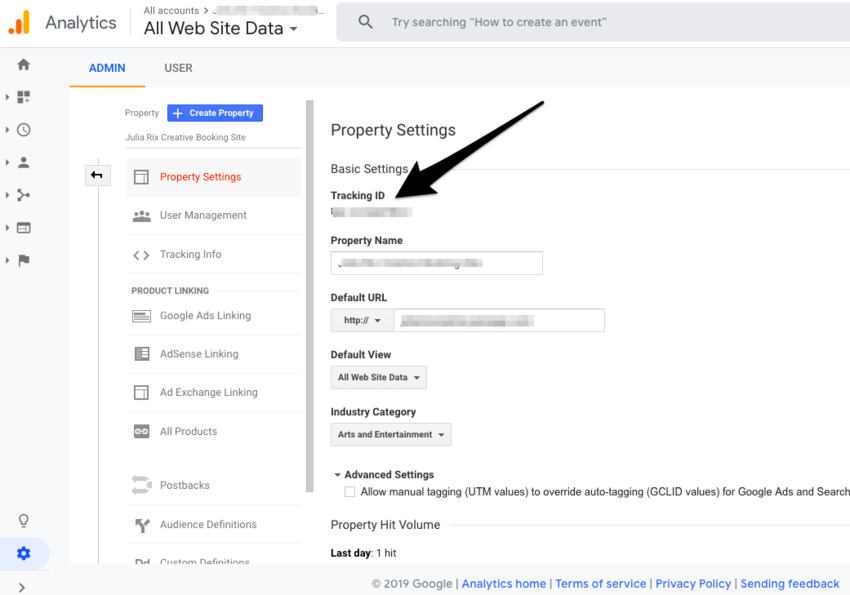Open Conversions flag icon in sidebar
The image size is (850, 595).
pyautogui.click(x=24, y=260)
